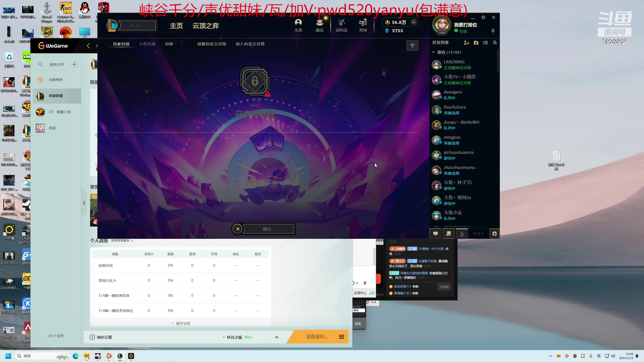644x362 pixels.
Task: Select 逆战 in WeGame sidebar
Action: [x=57, y=128]
